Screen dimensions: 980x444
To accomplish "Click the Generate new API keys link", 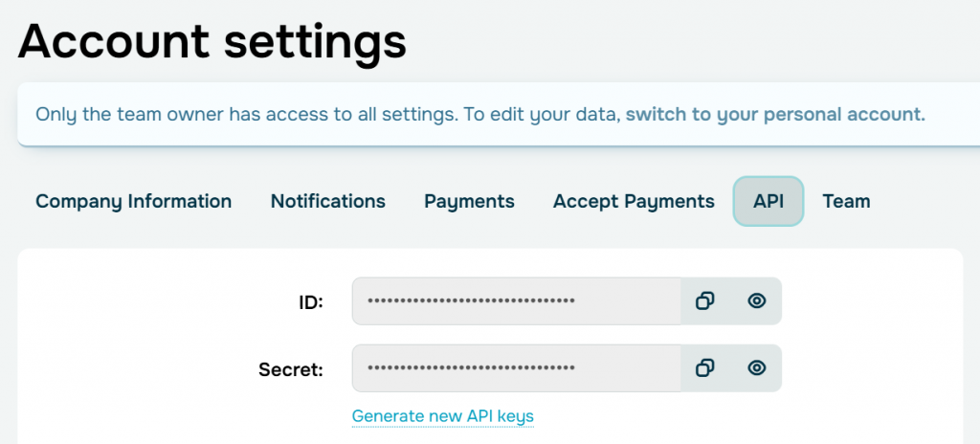I will click(442, 416).
